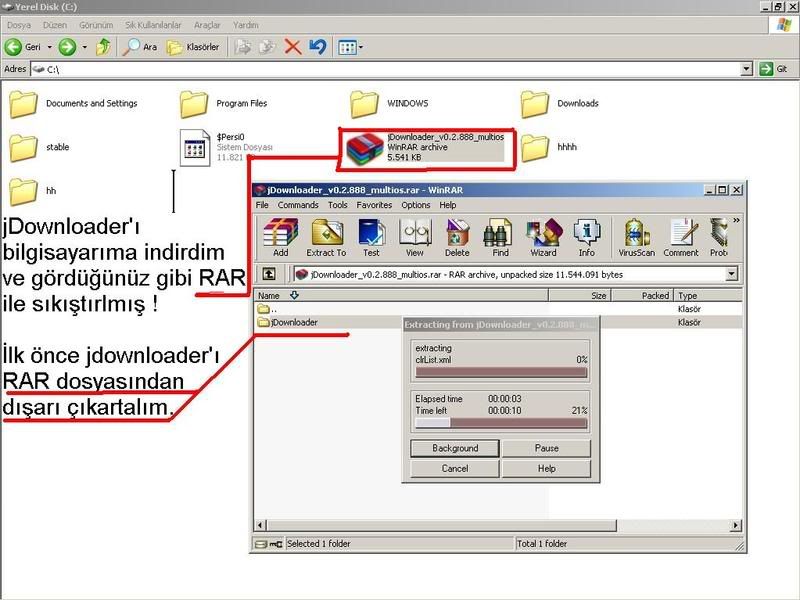
Task: Click the forward arrow in Explorer toolbar
Action: [x=67, y=47]
